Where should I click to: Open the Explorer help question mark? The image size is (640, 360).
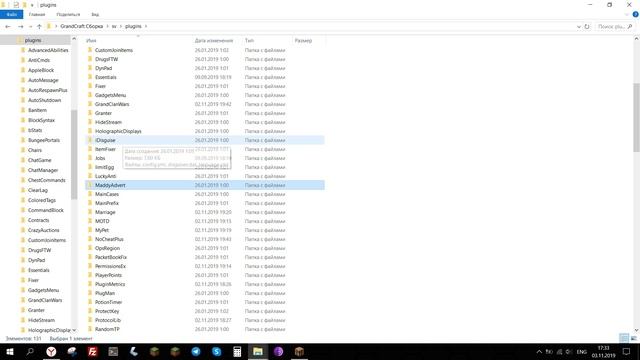[635, 14]
